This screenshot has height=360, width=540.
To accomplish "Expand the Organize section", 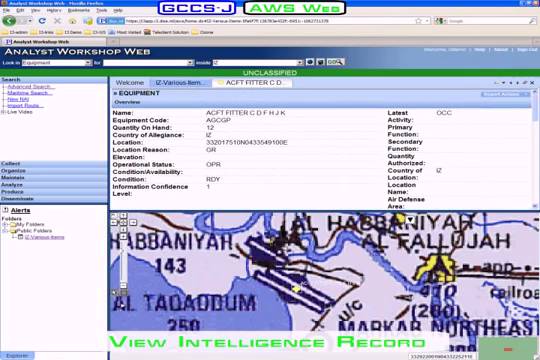I will [54, 171].
